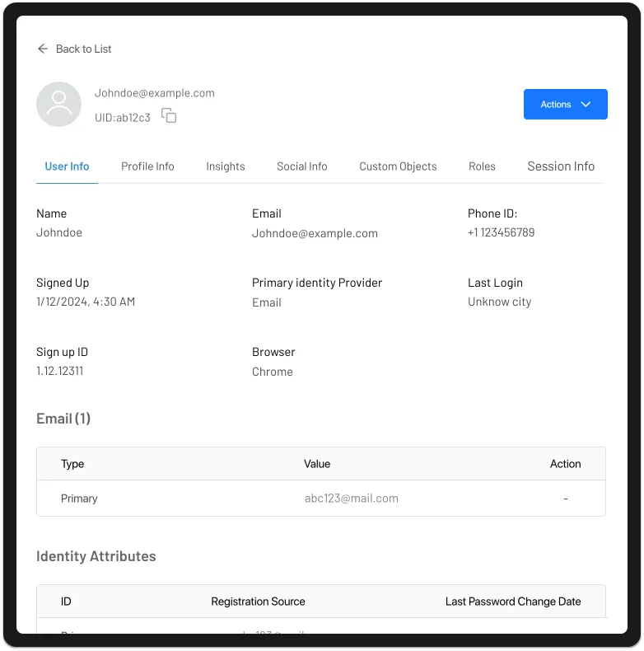
Task: Click Last Password Change Date header
Action: tap(512, 602)
